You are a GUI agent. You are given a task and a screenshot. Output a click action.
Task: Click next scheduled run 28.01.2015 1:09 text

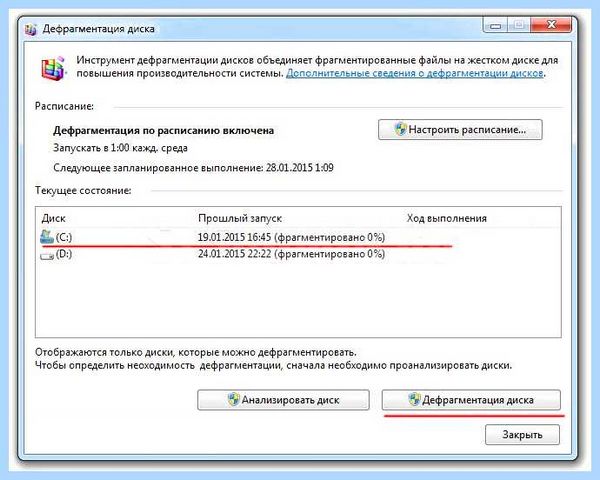193,168
